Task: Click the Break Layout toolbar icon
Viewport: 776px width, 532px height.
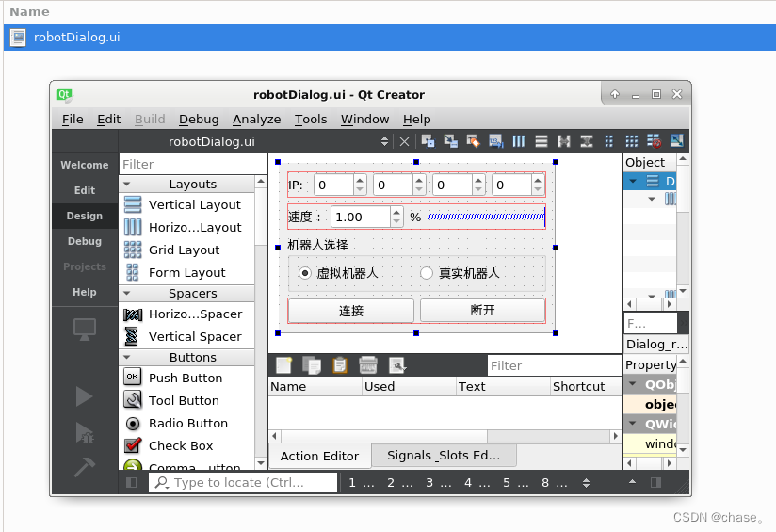Action: point(654,141)
